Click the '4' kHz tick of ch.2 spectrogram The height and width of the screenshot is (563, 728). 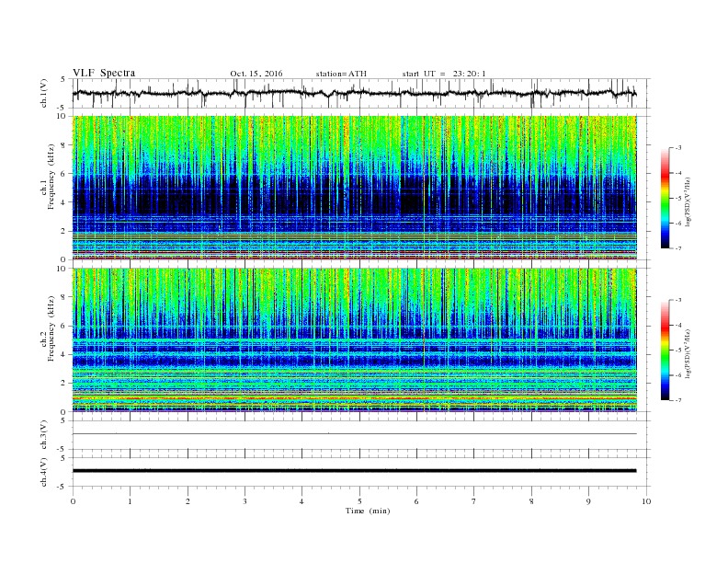64,354
